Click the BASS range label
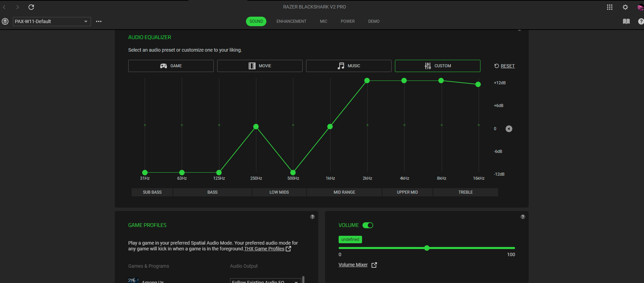Screen dimensions: 644x283 (212, 192)
